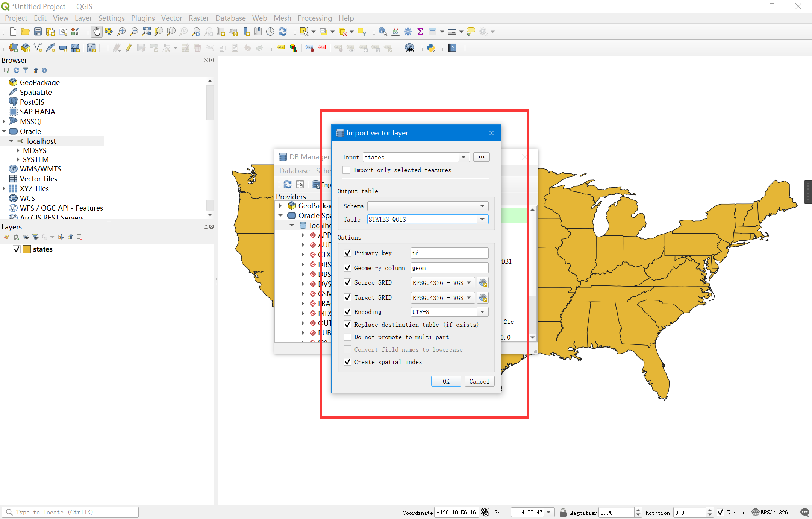Toggle the Encoding checkbox
Screen dimensions: 812x519
click(348, 312)
